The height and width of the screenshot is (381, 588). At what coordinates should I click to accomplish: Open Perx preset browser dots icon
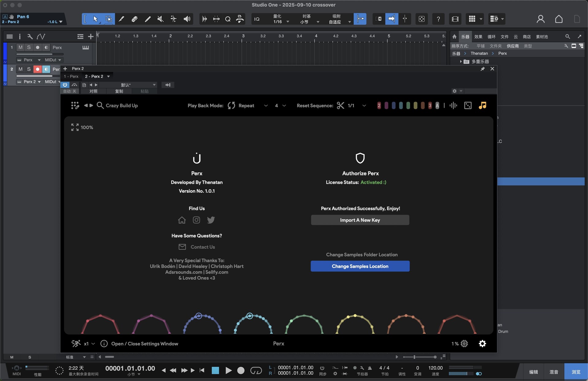75,106
